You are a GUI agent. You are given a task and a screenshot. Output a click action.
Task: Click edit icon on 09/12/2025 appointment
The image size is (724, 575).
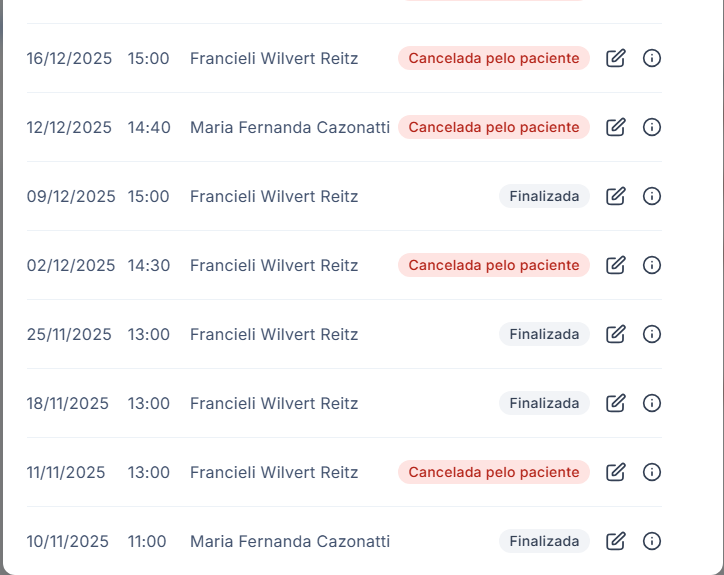(x=616, y=196)
